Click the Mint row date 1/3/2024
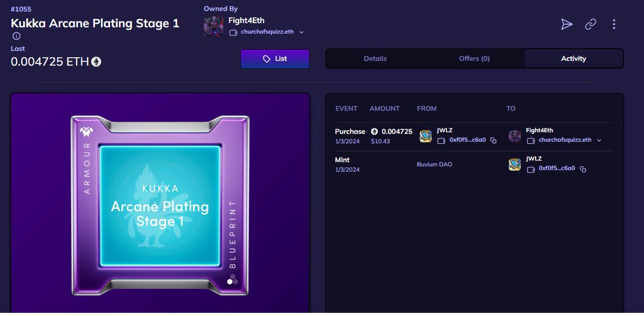The height and width of the screenshot is (316, 644). click(x=347, y=169)
